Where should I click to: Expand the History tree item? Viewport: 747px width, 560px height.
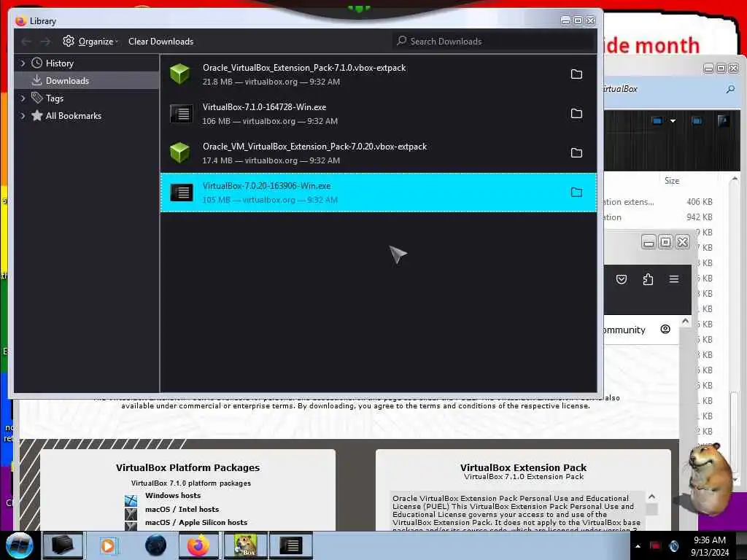[23, 63]
